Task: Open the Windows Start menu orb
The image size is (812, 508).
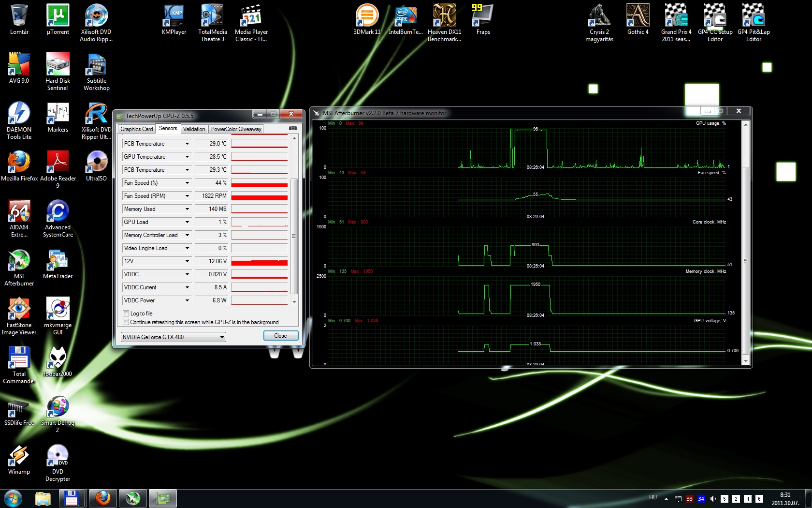Action: 13,498
